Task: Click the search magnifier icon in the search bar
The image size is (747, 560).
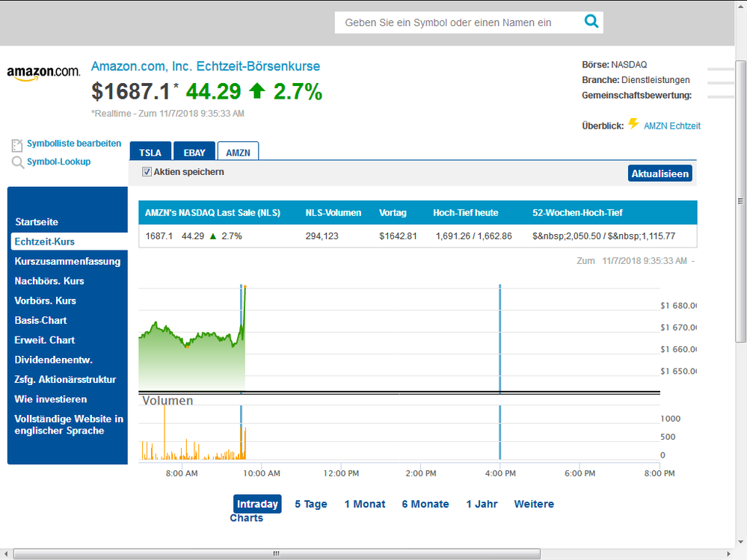Action: point(591,22)
